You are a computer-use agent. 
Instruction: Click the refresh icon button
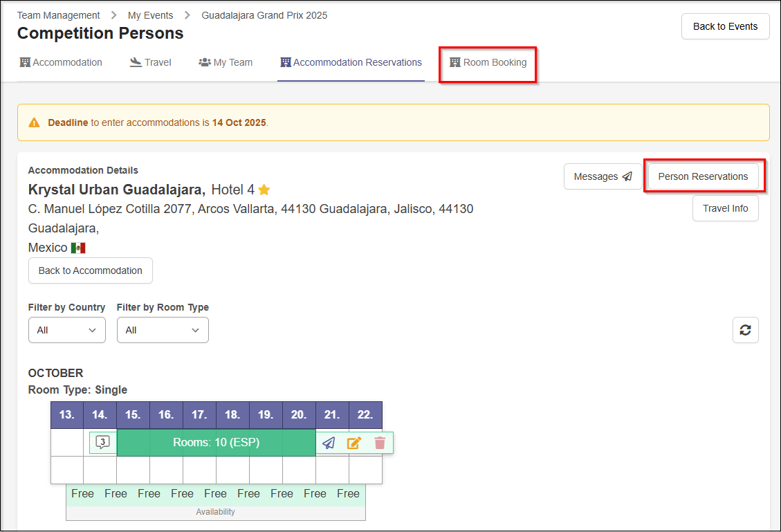745,330
